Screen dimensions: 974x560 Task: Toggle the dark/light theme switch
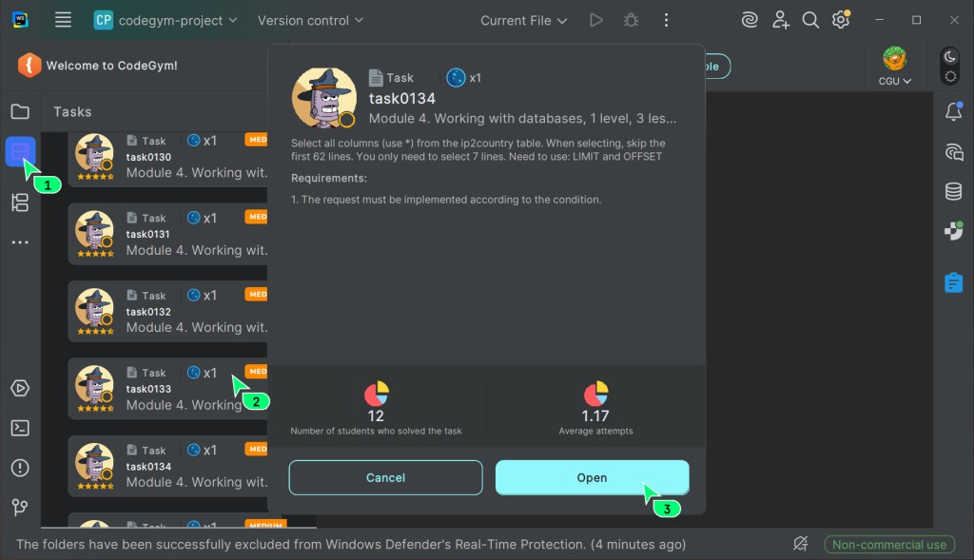coord(949,67)
